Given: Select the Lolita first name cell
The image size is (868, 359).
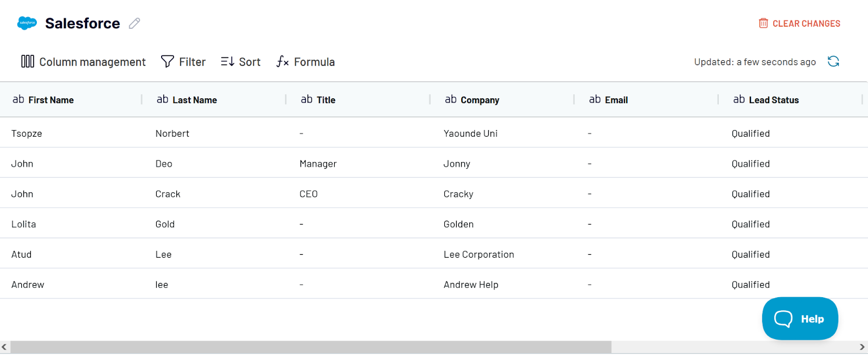Looking at the screenshot, I should click(23, 224).
